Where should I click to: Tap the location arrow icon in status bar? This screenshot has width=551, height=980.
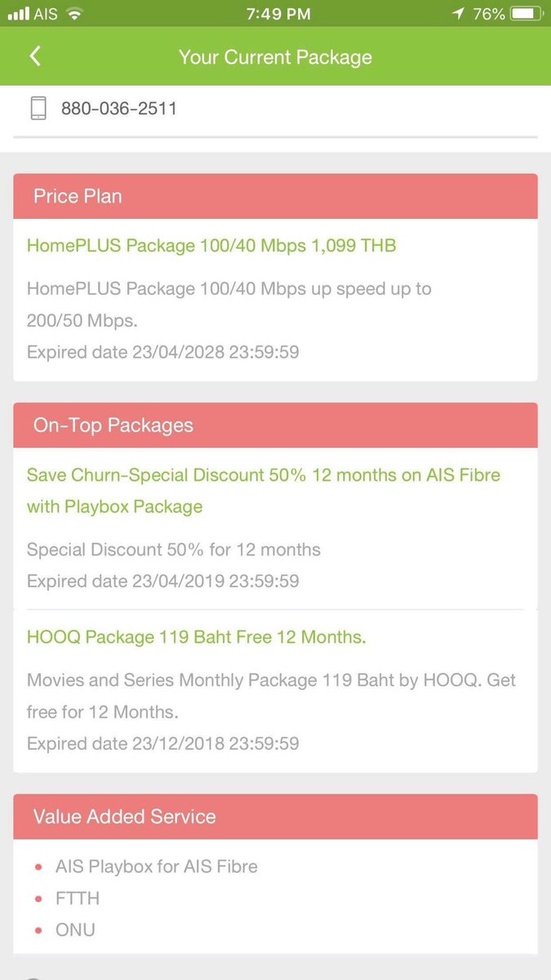459,14
